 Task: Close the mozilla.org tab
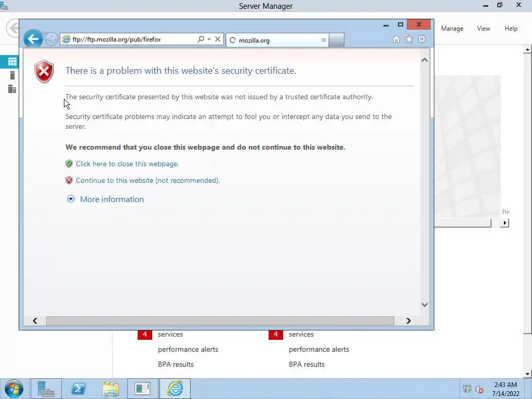(x=323, y=40)
